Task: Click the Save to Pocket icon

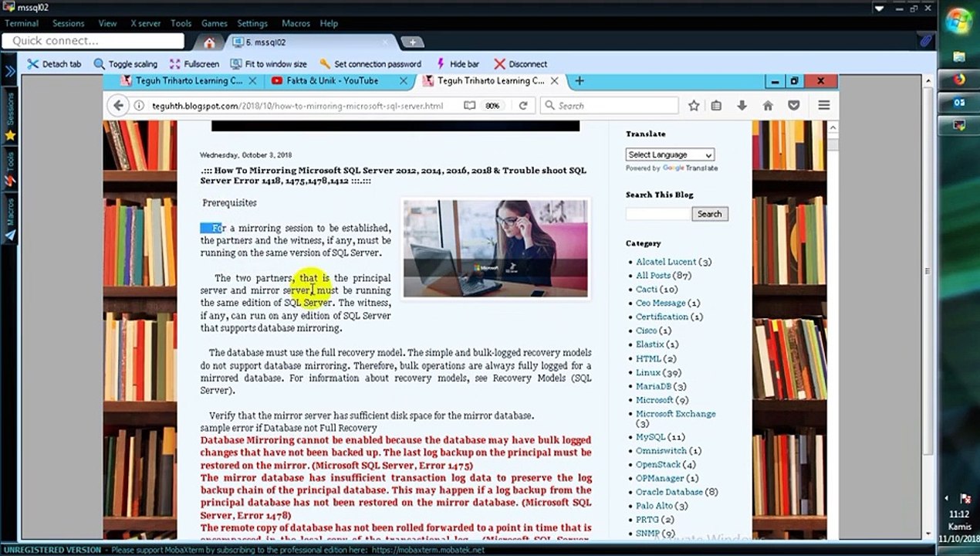Action: [x=793, y=106]
